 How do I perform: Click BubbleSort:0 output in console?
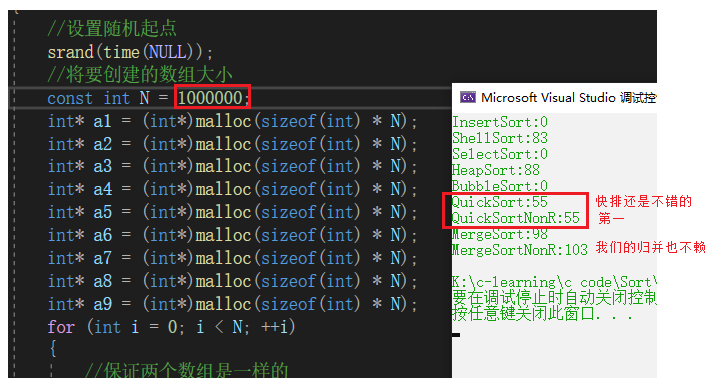pos(500,185)
